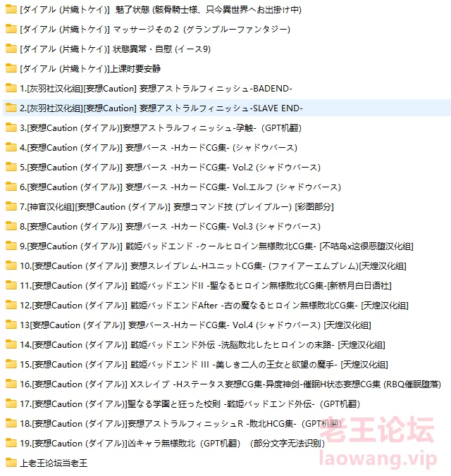Select folder name 6. with Vol.エルフ

(180, 187)
